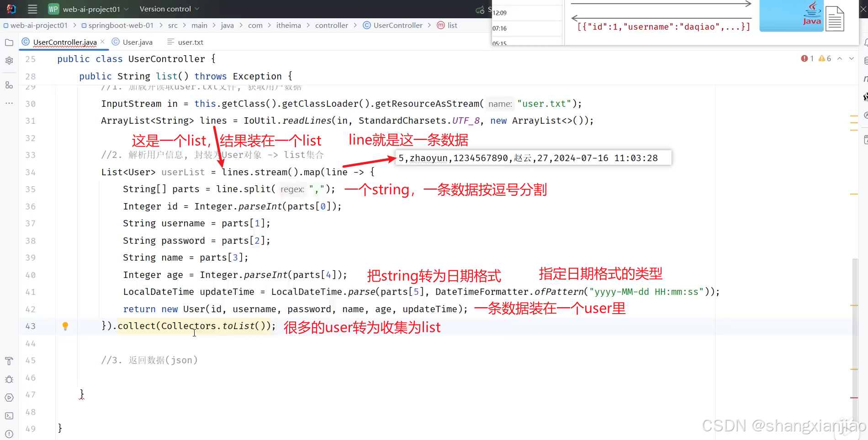The height and width of the screenshot is (440, 868).
Task: Click line number 34 in gutter
Action: pyautogui.click(x=30, y=173)
